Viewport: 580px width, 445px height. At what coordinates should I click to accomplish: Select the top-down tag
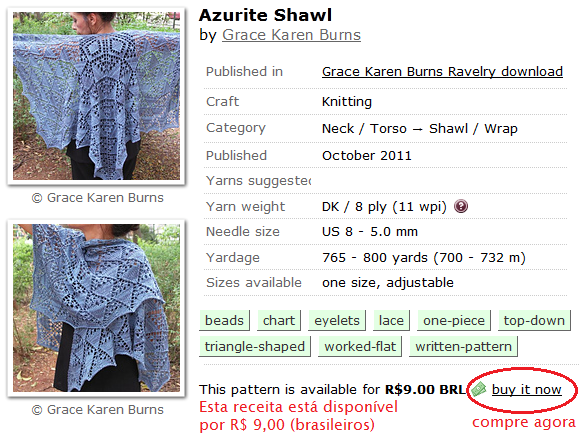[x=534, y=320]
